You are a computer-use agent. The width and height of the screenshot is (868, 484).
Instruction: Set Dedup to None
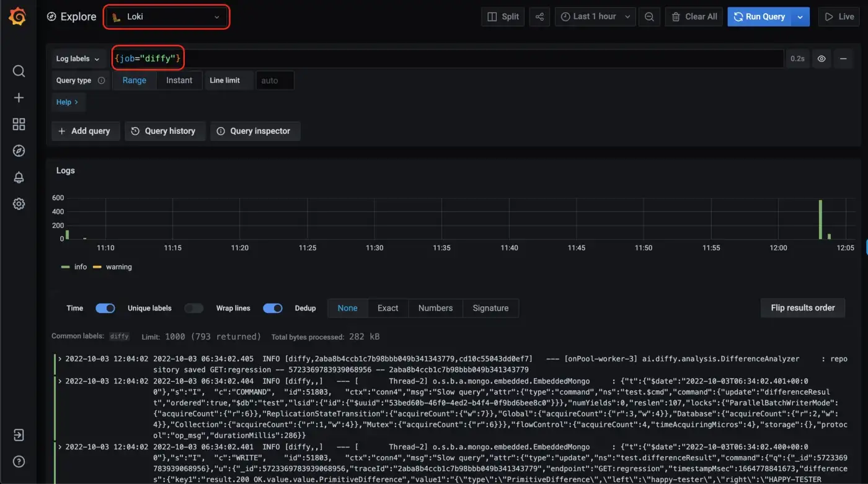click(x=347, y=308)
